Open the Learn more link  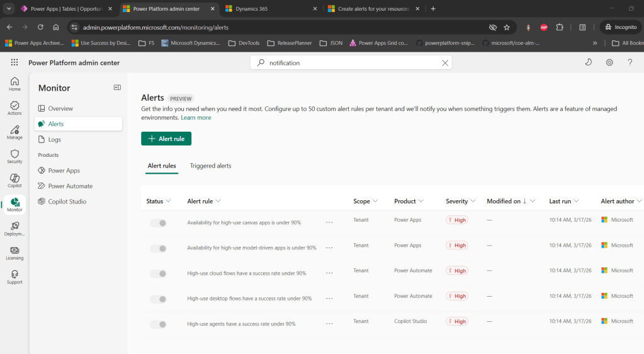196,118
